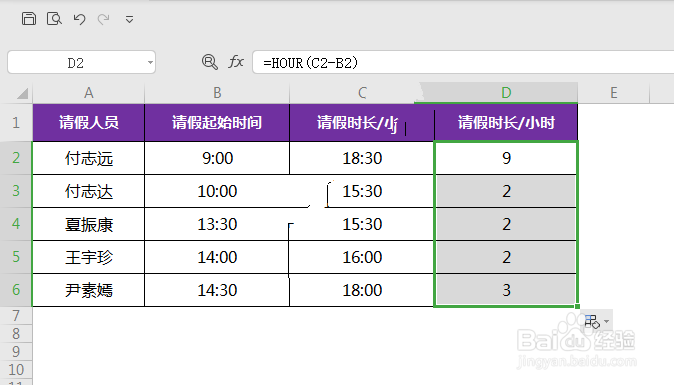674x385 pixels.
Task: Click cell 付志远
Action: coord(89,158)
